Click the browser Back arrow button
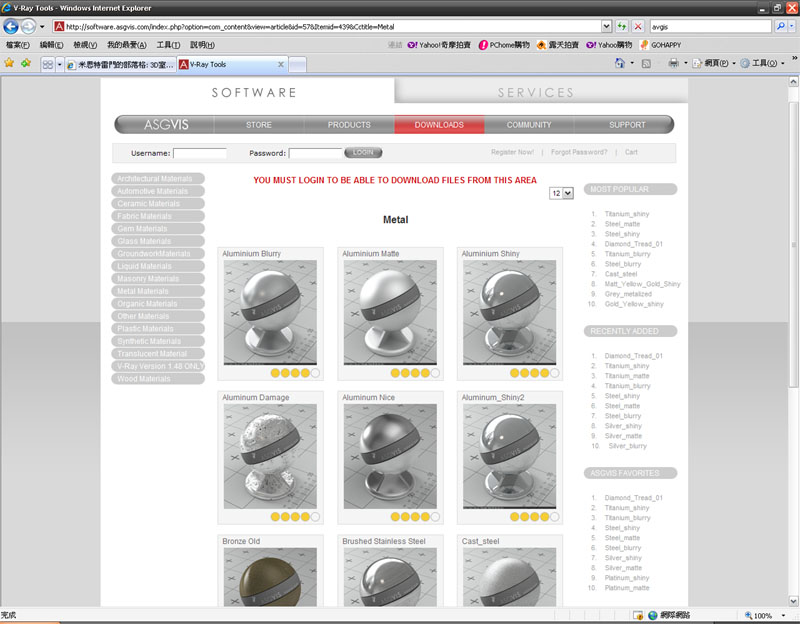The width and height of the screenshot is (800, 624). (x=11, y=26)
